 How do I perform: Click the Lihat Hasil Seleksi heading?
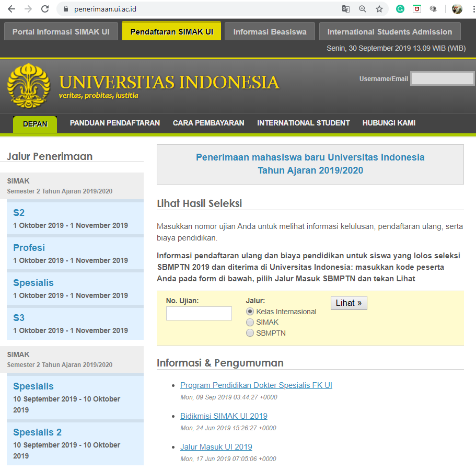(199, 203)
